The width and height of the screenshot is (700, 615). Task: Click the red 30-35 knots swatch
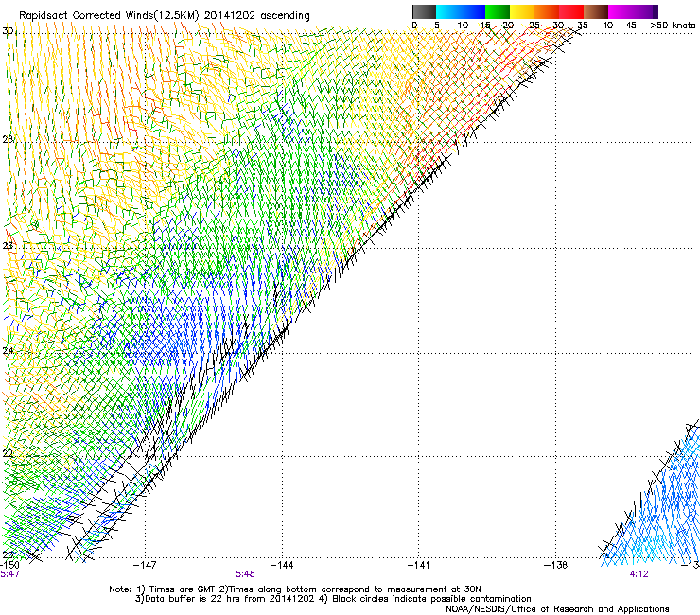click(571, 11)
